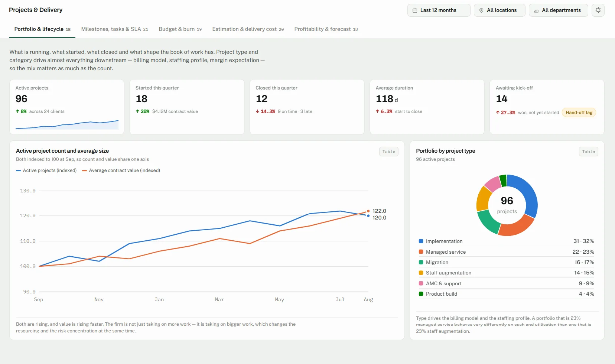The width and height of the screenshot is (615, 364).
Task: Toggle the light/dark theme sun icon
Action: (598, 10)
